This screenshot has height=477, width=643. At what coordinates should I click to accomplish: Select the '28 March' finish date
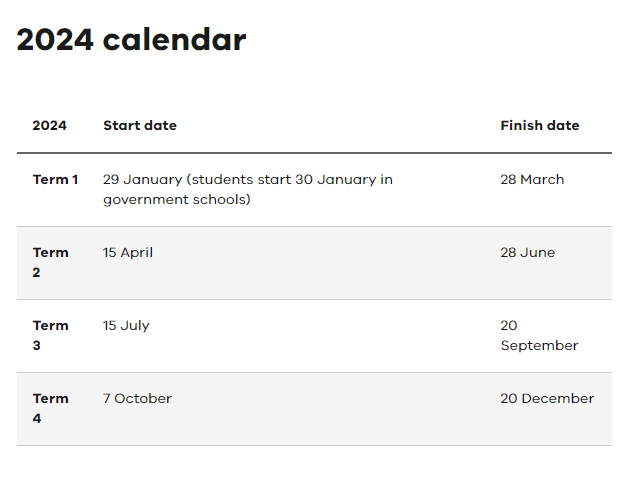point(532,180)
